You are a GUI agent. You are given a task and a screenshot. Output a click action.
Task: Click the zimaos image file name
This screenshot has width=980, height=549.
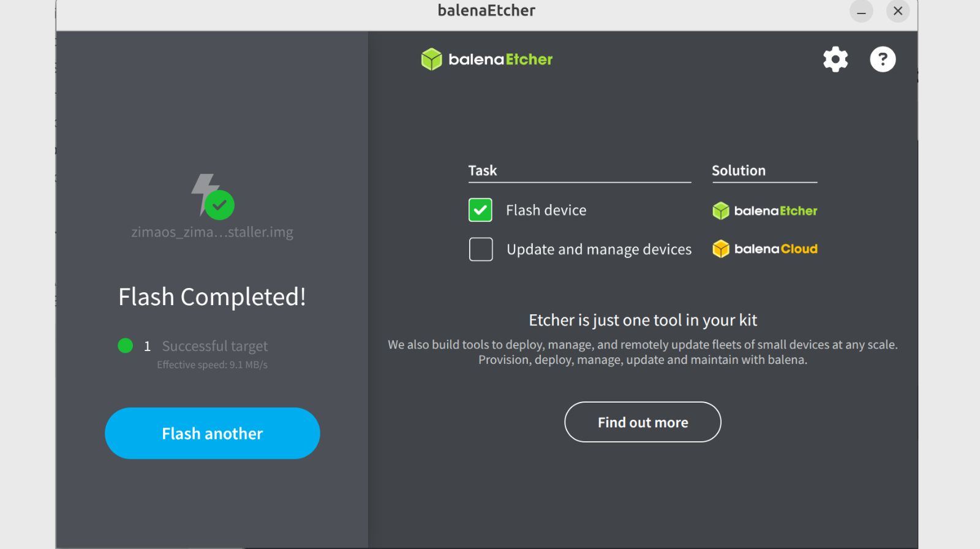click(212, 232)
